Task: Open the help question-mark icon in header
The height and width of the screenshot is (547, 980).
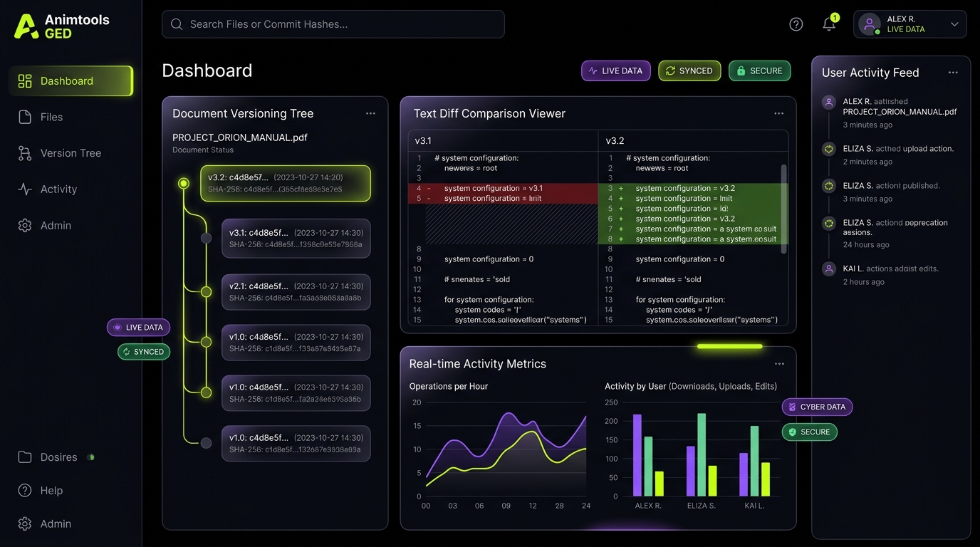Action: [x=796, y=24]
